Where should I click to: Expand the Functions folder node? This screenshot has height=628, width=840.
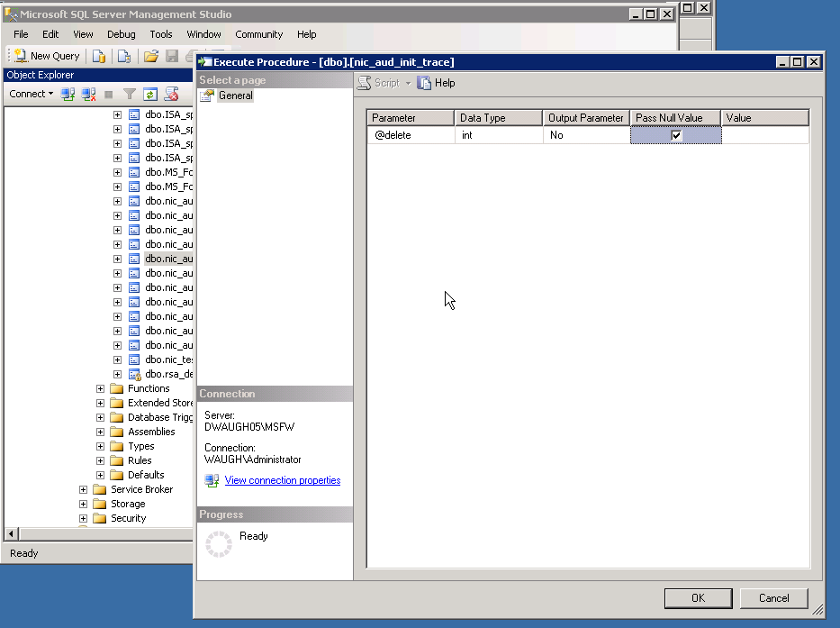pos(101,388)
